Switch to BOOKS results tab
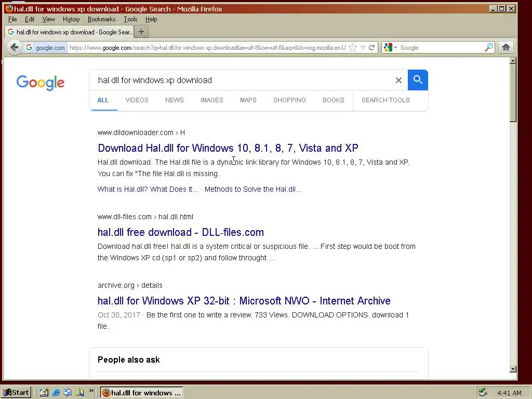Viewport: 532px width, 399px height. 333,100
